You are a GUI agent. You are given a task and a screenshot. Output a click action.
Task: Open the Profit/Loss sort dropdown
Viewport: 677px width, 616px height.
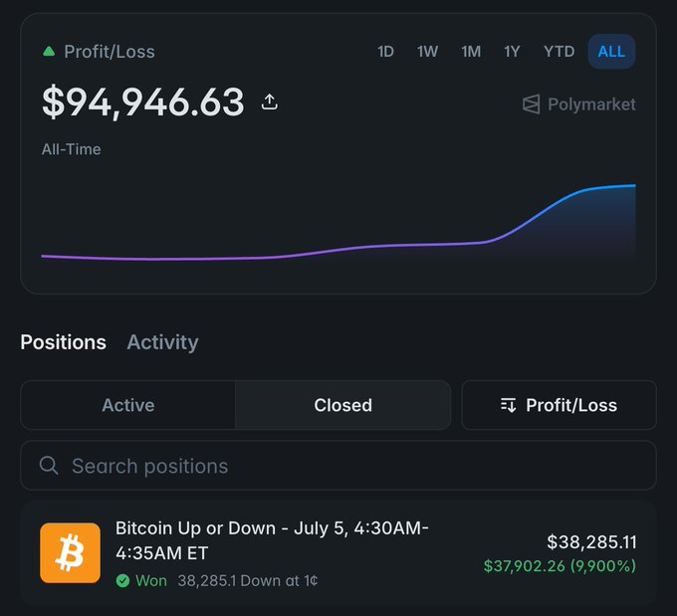click(x=560, y=405)
